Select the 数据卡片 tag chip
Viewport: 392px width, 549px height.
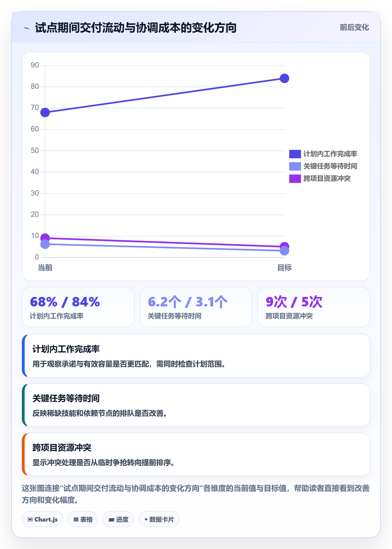[x=159, y=519]
